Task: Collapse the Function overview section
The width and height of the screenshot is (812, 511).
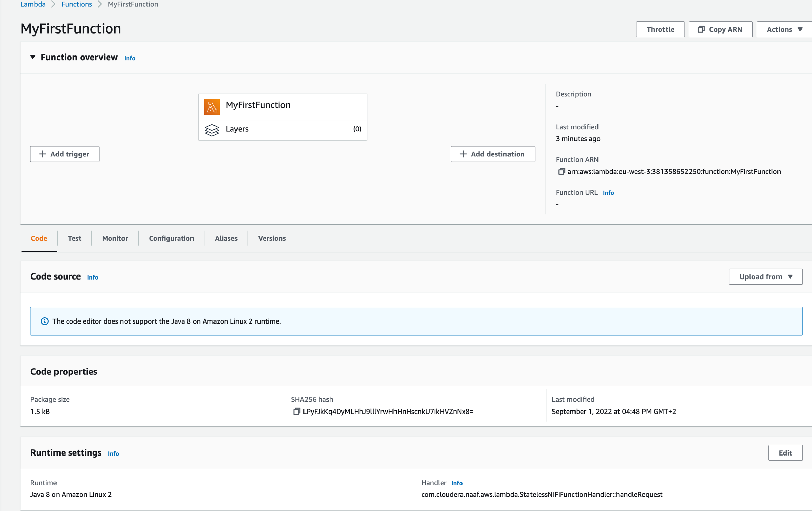Action: [x=33, y=57]
